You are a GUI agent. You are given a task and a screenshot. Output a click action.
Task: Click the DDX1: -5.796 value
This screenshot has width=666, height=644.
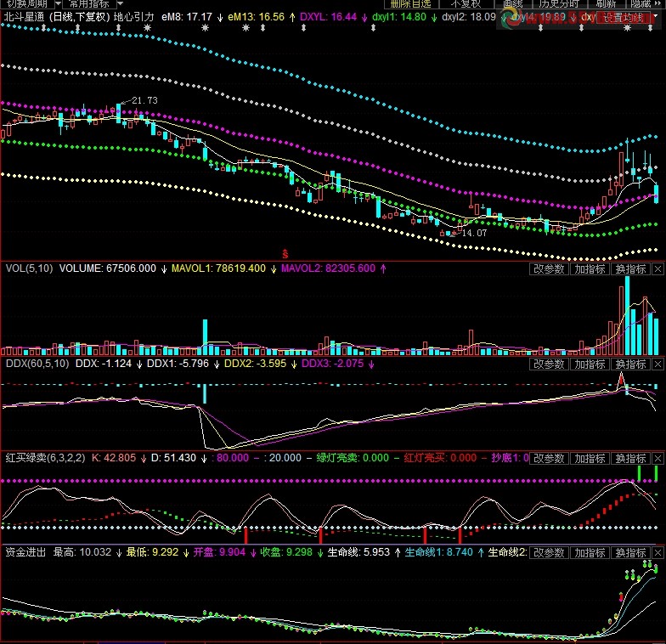coord(178,364)
